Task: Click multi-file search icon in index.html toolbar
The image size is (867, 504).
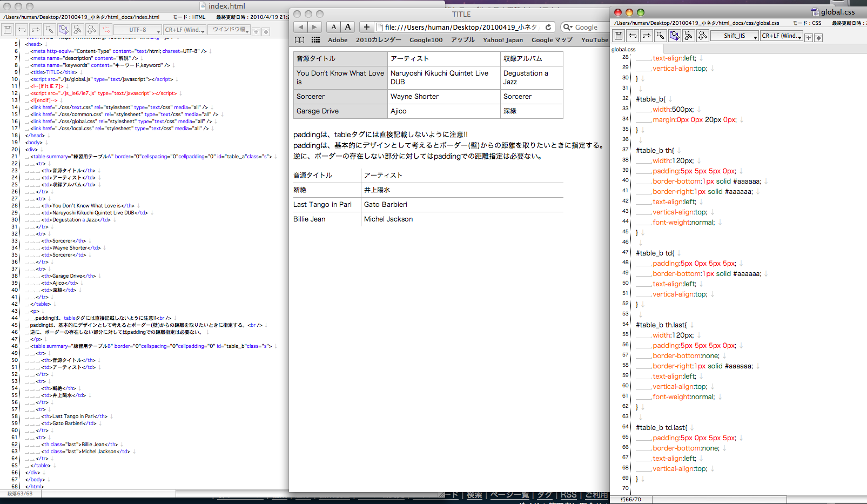Action: click(64, 30)
